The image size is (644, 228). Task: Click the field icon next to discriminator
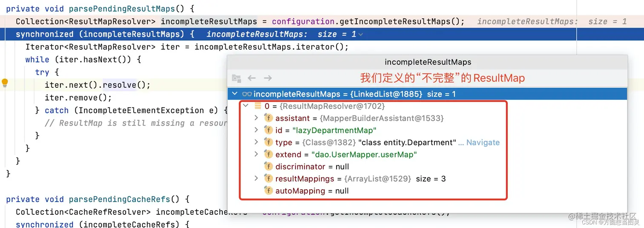268,166
